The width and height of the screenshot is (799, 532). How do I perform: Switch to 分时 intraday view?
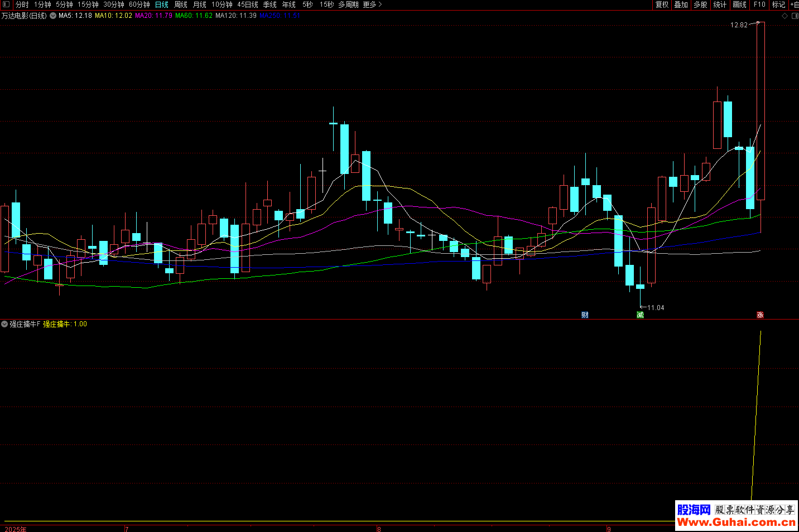[22, 4]
